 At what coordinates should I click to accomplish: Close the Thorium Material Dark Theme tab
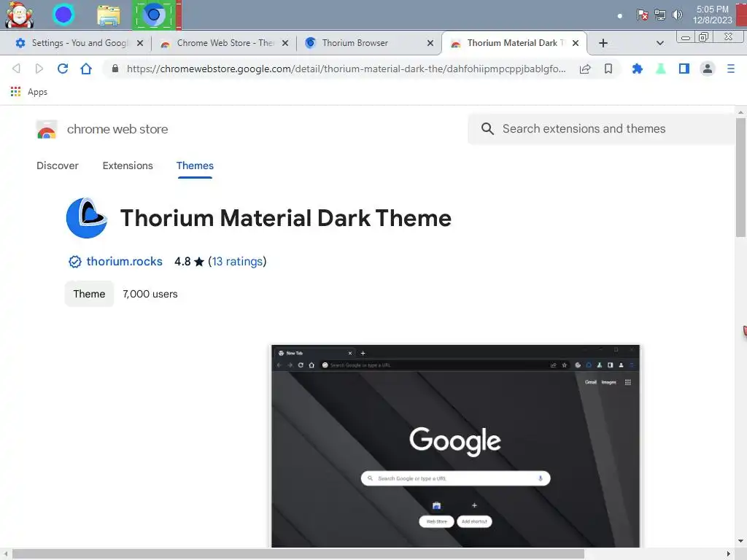click(576, 43)
